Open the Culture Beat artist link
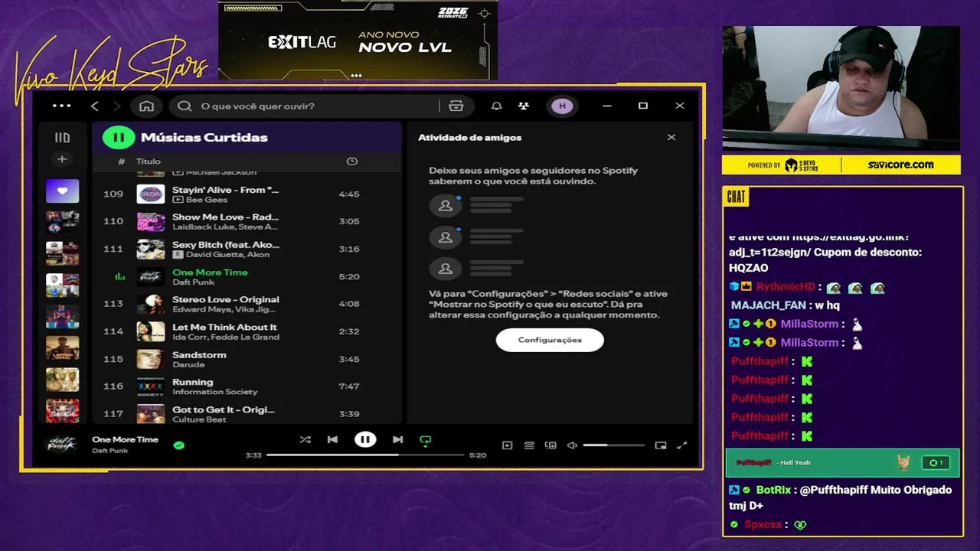Viewport: 980px width, 551px height. click(199, 419)
